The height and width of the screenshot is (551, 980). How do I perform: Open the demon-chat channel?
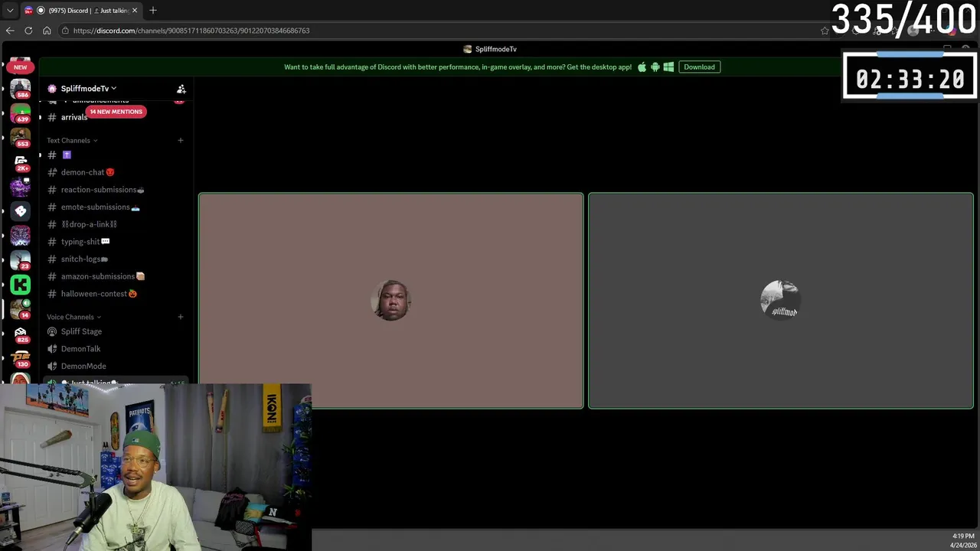[115, 172]
